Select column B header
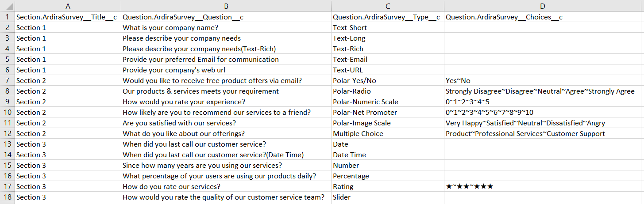The image size is (644, 204). click(226, 6)
